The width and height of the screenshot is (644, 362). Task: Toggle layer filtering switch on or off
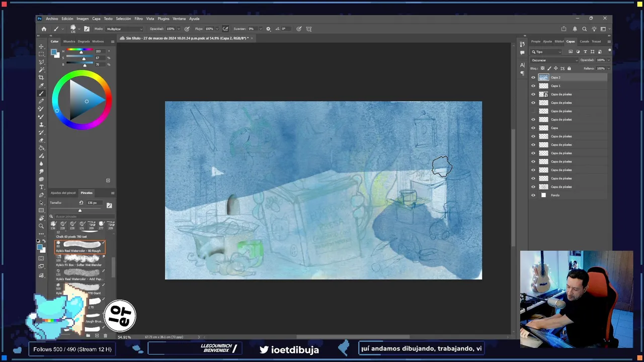click(609, 50)
